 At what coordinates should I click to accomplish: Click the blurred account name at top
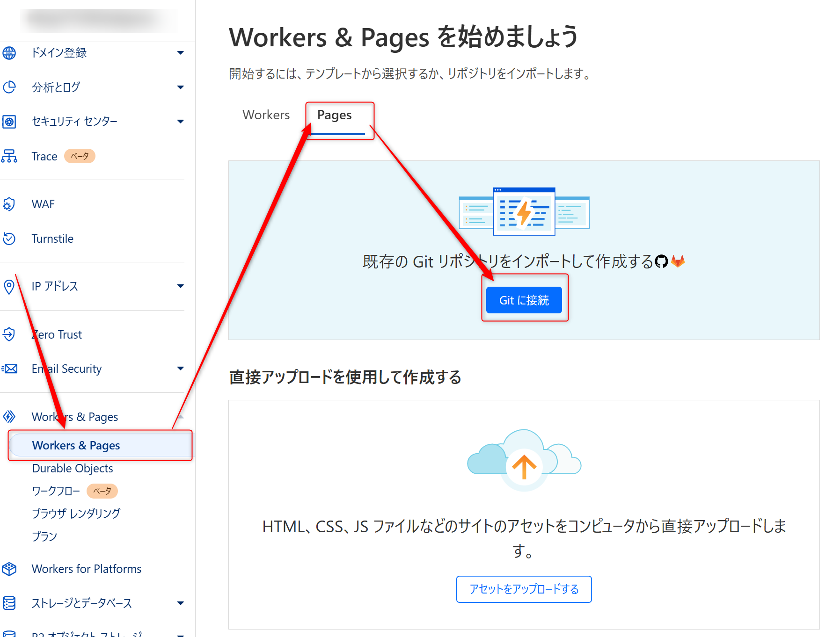point(99,20)
